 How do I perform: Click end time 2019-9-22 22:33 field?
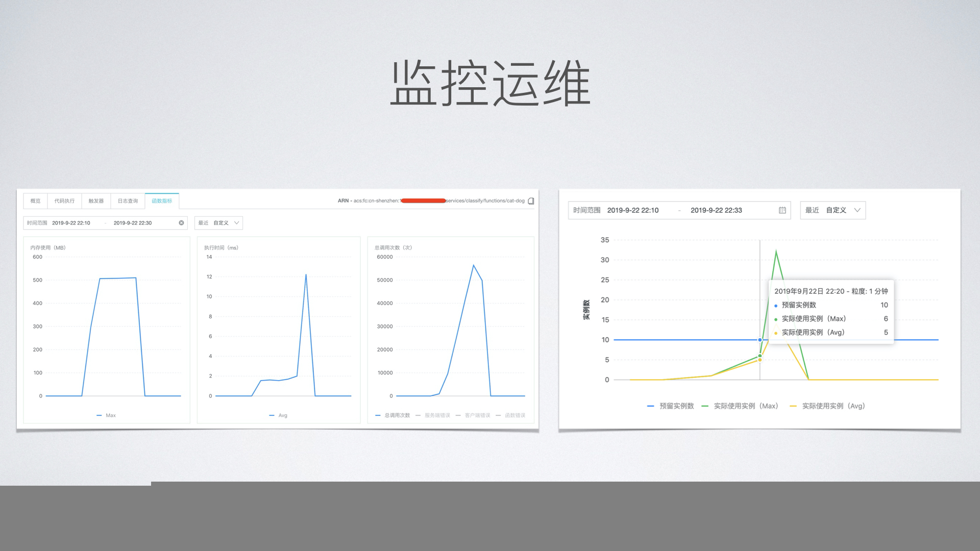click(716, 210)
